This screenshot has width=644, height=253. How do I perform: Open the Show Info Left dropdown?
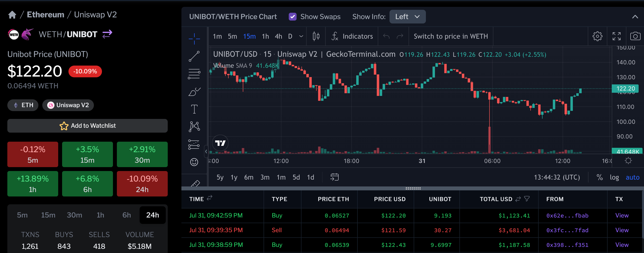tap(407, 17)
